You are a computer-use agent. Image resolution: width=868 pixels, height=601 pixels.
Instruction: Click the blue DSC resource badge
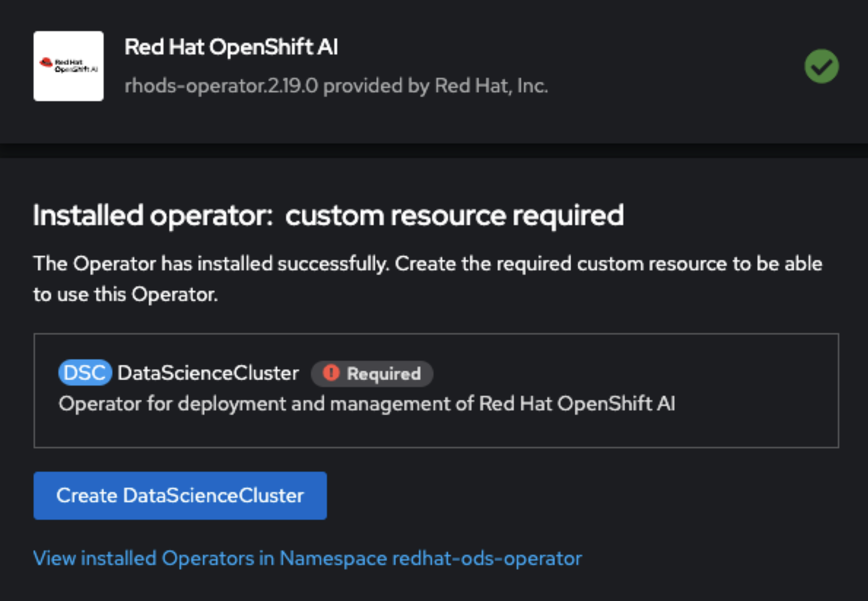coord(85,373)
